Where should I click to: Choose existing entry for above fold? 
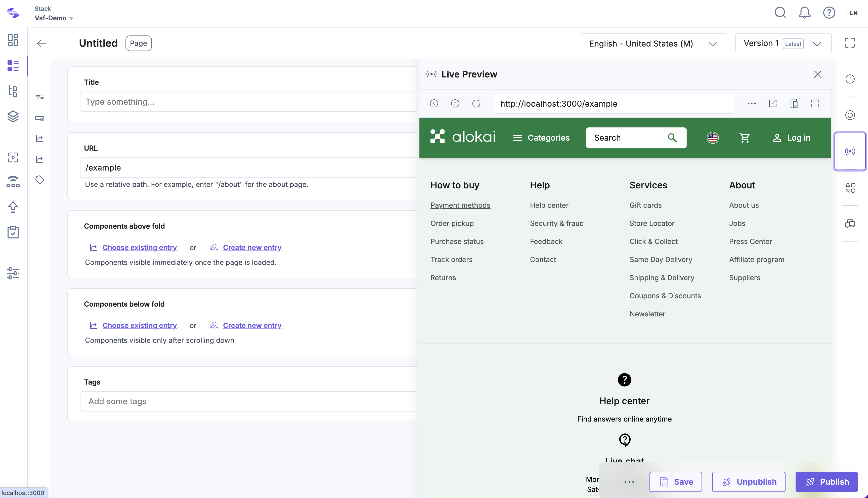click(x=140, y=247)
